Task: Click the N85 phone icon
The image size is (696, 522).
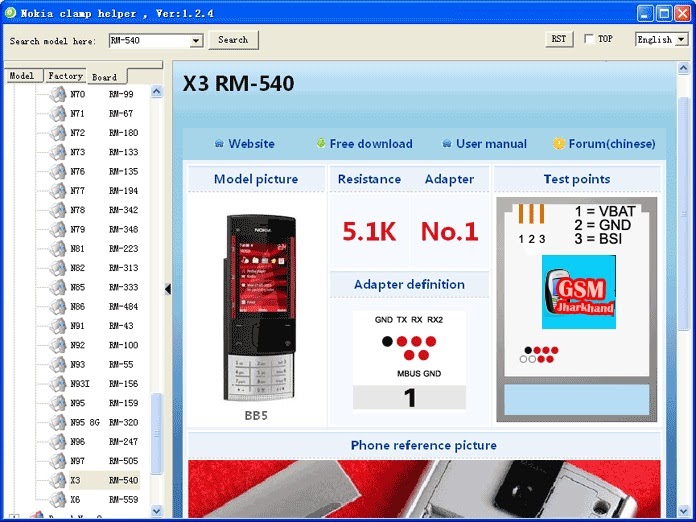Action: point(58,287)
